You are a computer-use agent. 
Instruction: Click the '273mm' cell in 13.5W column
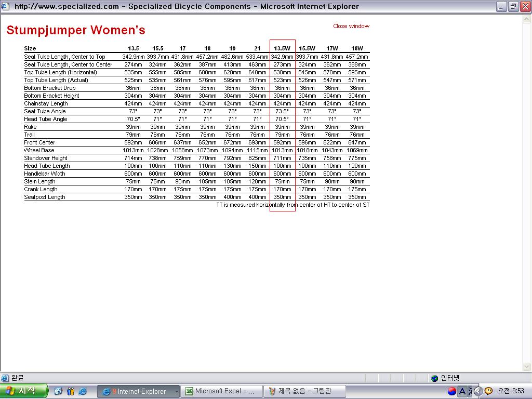point(282,64)
